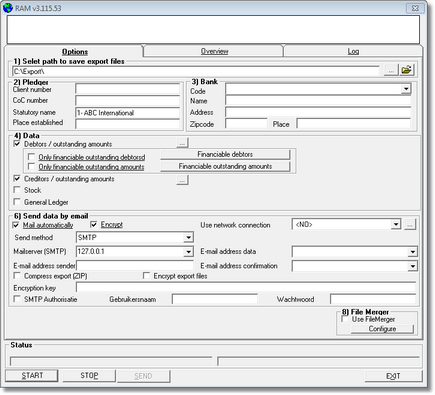Click the Configure button for File Merger

382,329
